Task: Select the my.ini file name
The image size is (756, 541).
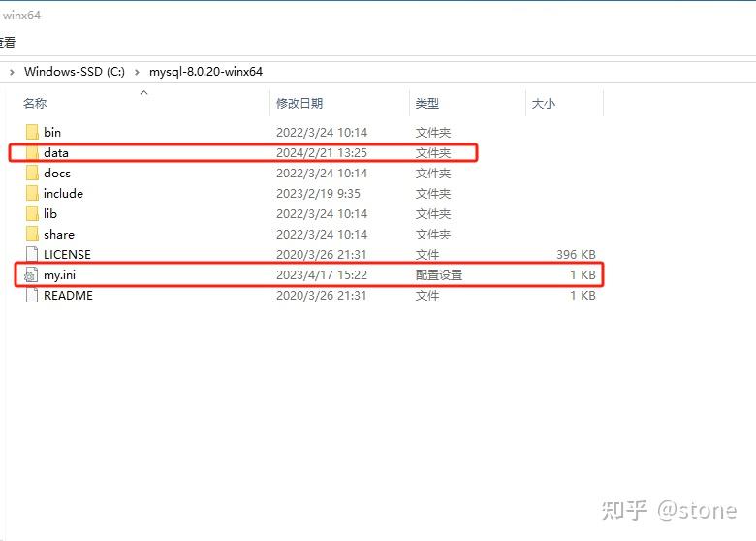Action: pos(59,274)
